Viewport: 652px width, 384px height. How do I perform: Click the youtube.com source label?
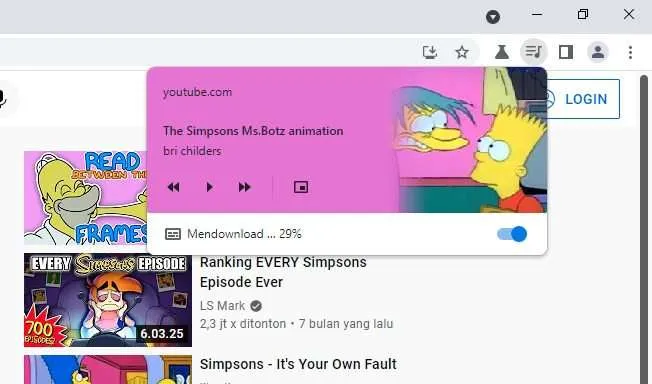tap(198, 92)
